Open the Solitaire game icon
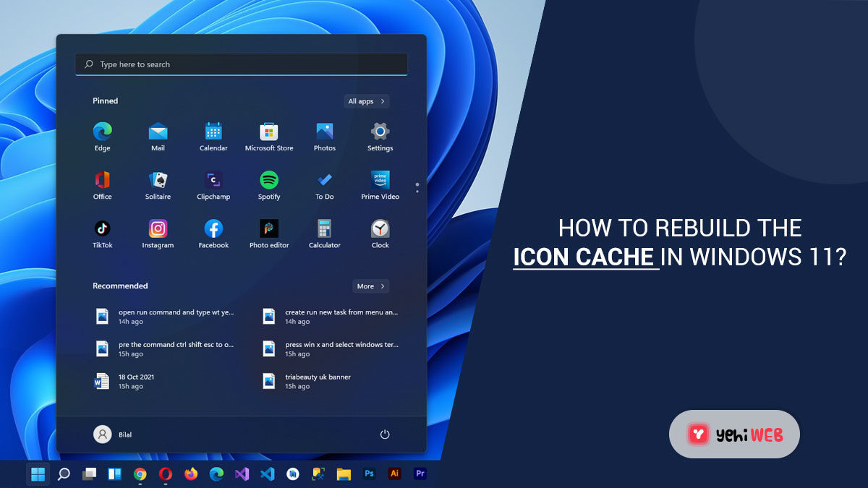Screen dimensions: 868x488 click(x=158, y=181)
